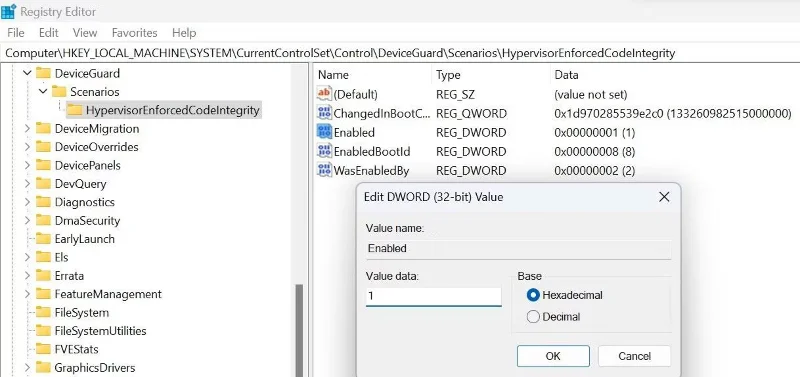The height and width of the screenshot is (377, 800).
Task: Click the REG_QWORD type cell
Action: pyautogui.click(x=471, y=113)
